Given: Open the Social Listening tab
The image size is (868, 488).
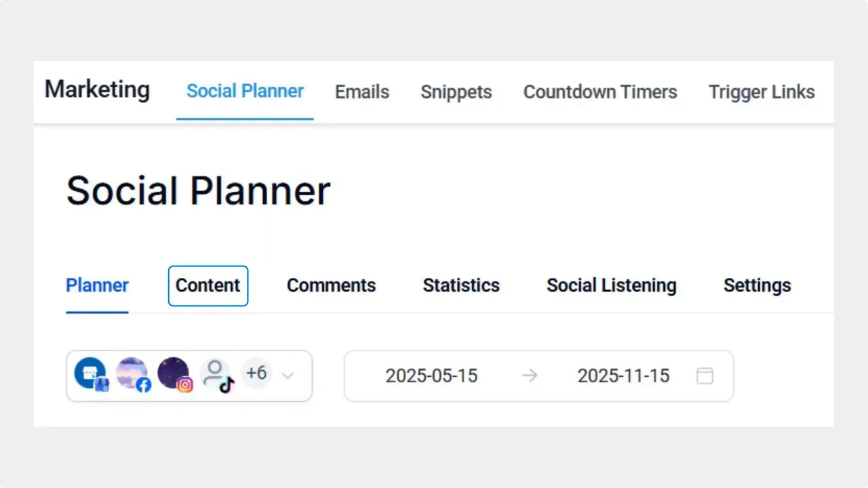Looking at the screenshot, I should tap(611, 285).
